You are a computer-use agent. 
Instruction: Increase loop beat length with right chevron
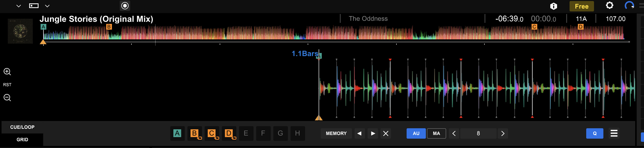click(x=503, y=133)
